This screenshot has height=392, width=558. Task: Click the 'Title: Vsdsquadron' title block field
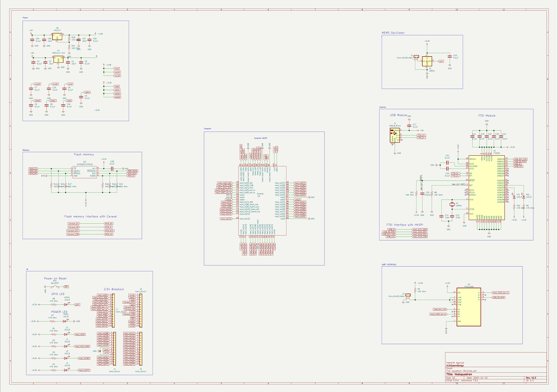tap(459, 374)
